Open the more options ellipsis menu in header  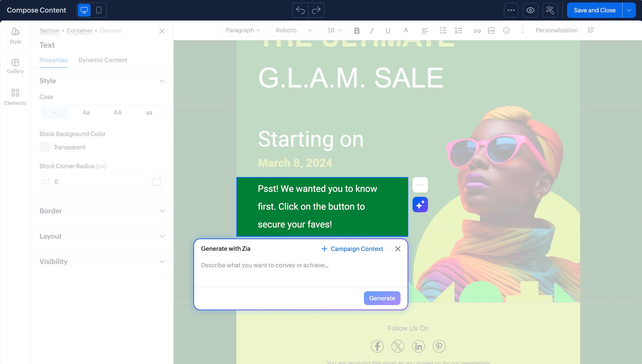pyautogui.click(x=511, y=10)
